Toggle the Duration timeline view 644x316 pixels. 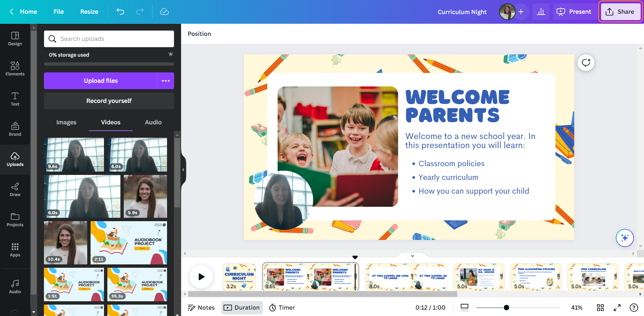[242, 308]
